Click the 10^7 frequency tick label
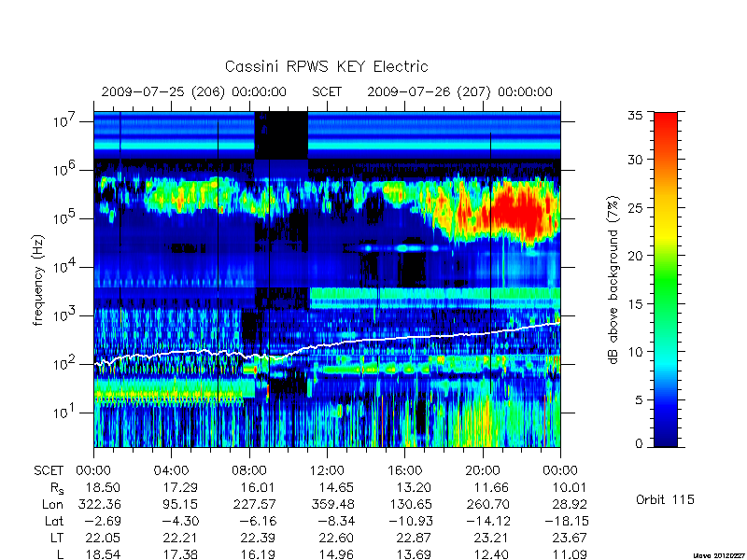Viewport: 747px width, 560px height. click(x=65, y=120)
